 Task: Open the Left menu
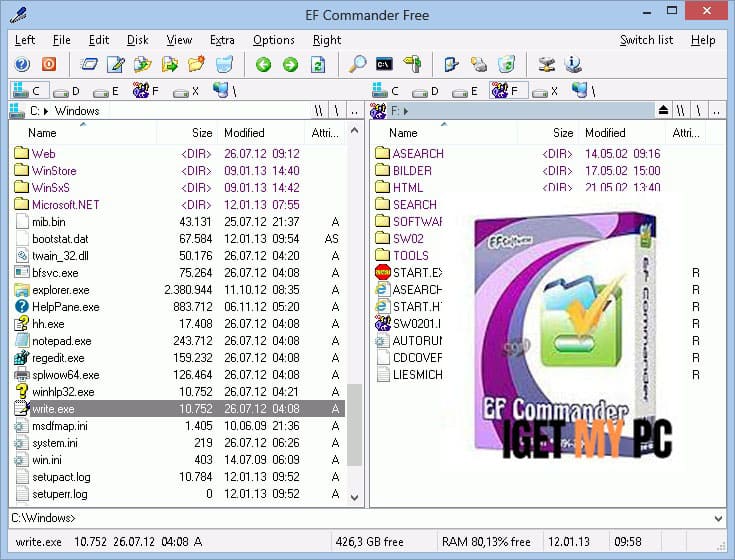point(25,40)
